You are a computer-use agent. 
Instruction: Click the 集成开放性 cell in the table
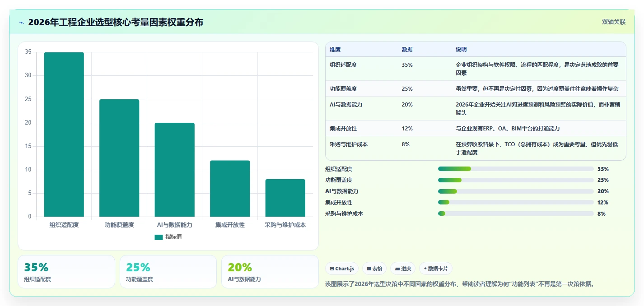tap(343, 129)
